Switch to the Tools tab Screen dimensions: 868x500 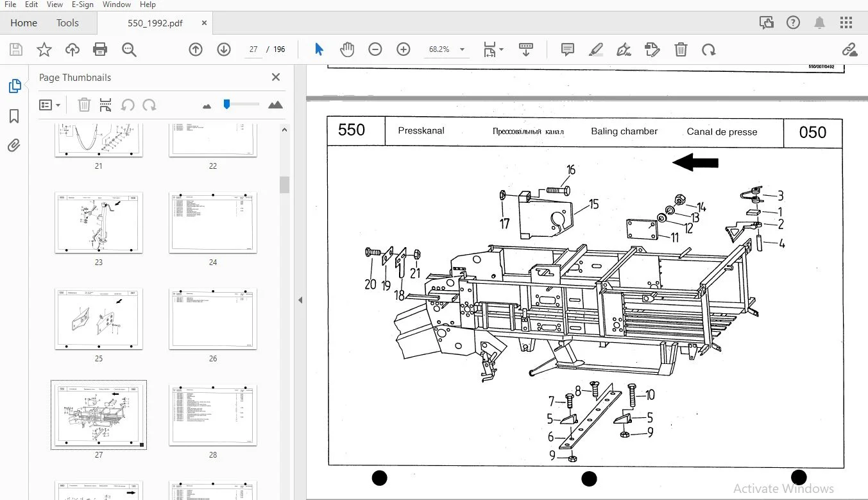(x=67, y=23)
